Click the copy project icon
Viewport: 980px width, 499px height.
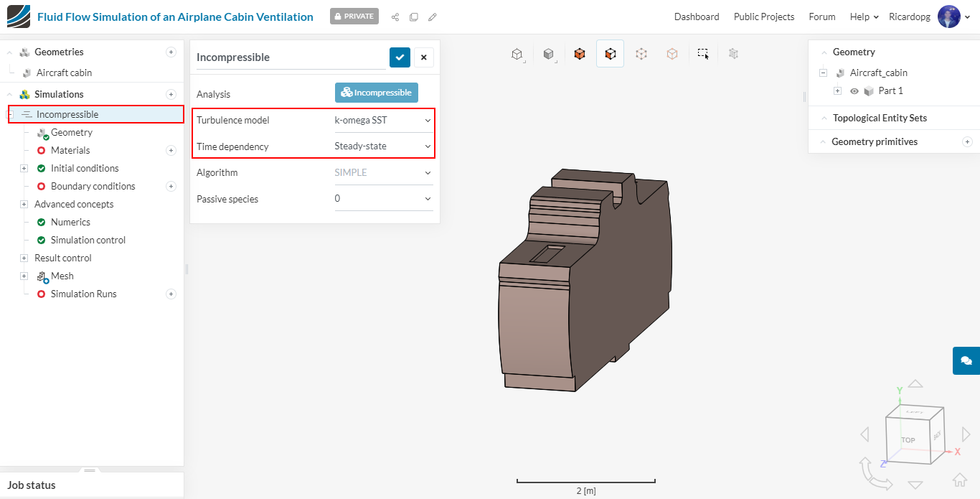point(414,17)
